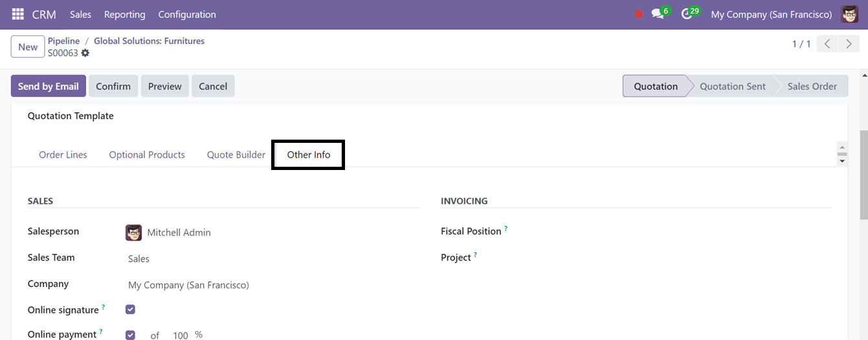Toggle the Online payment checkbox
The image size is (868, 340).
point(130,335)
